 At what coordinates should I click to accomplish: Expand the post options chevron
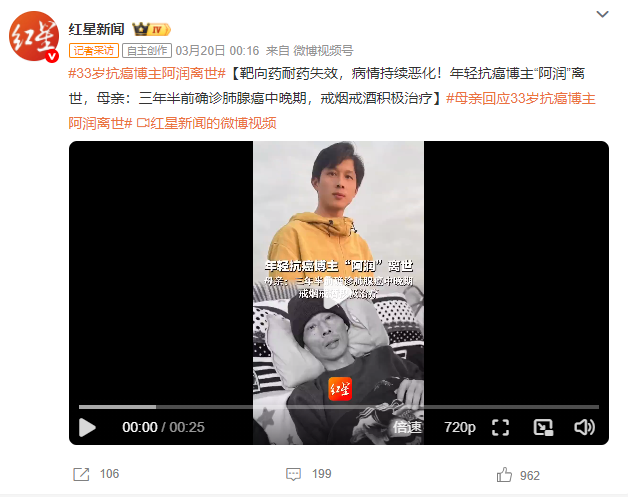click(602, 14)
